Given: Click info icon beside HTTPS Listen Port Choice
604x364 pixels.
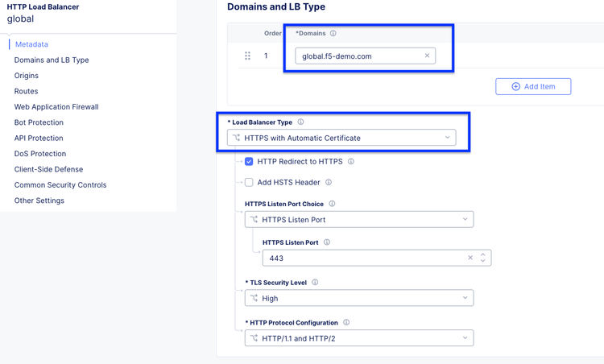Looking at the screenshot, I should [332, 205].
